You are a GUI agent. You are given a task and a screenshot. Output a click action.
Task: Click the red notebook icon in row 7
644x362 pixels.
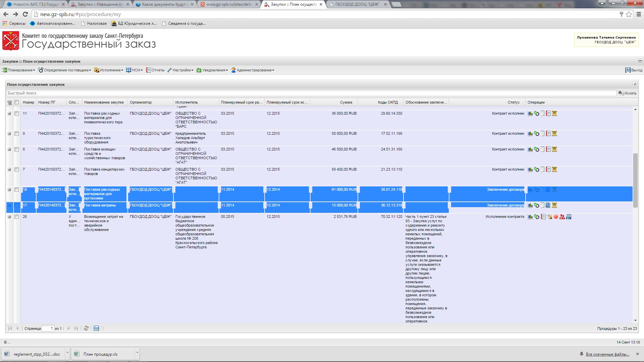548,170
